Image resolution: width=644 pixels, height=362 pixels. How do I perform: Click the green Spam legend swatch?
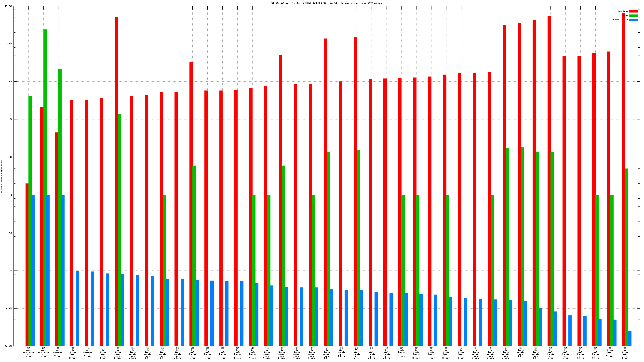click(x=633, y=15)
